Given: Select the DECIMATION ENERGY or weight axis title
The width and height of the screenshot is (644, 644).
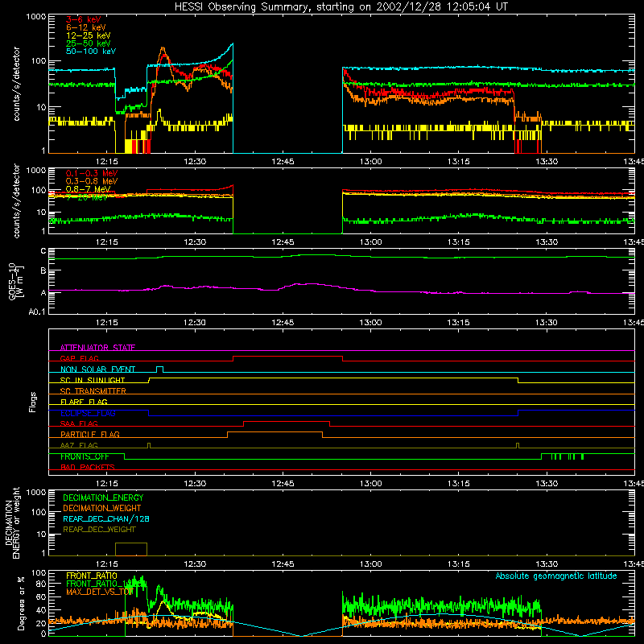Looking at the screenshot, I should (12, 522).
